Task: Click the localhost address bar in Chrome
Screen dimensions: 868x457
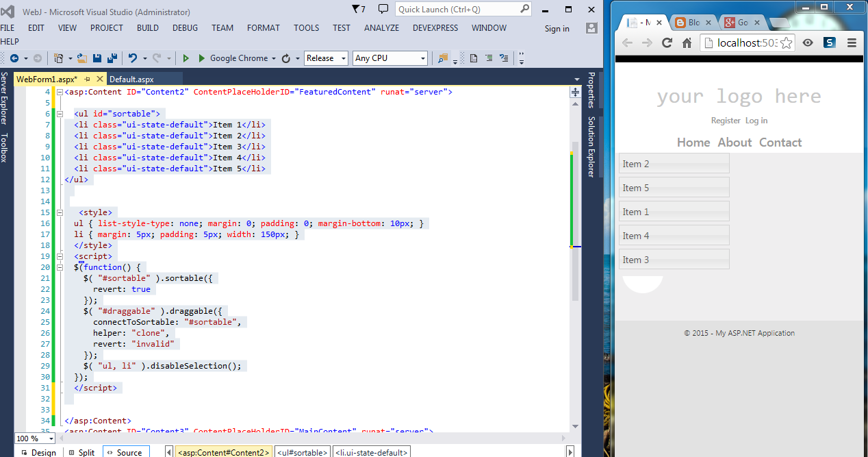Action: 746,42
